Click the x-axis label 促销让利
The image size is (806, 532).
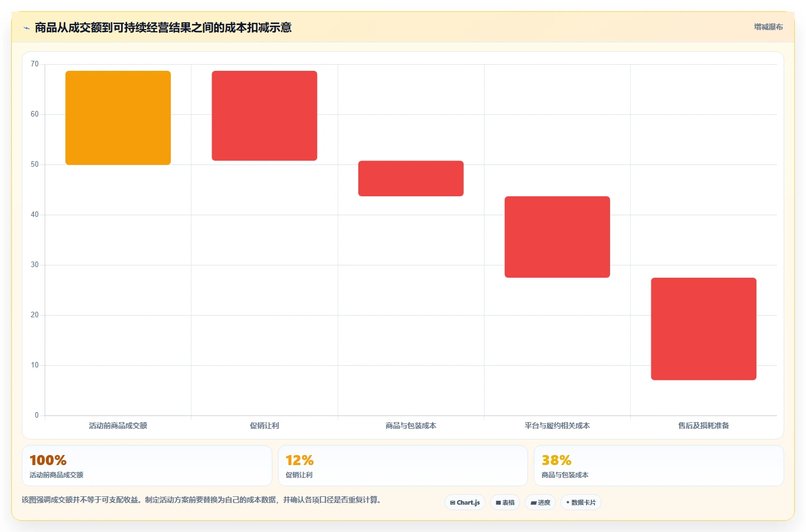coord(265,425)
